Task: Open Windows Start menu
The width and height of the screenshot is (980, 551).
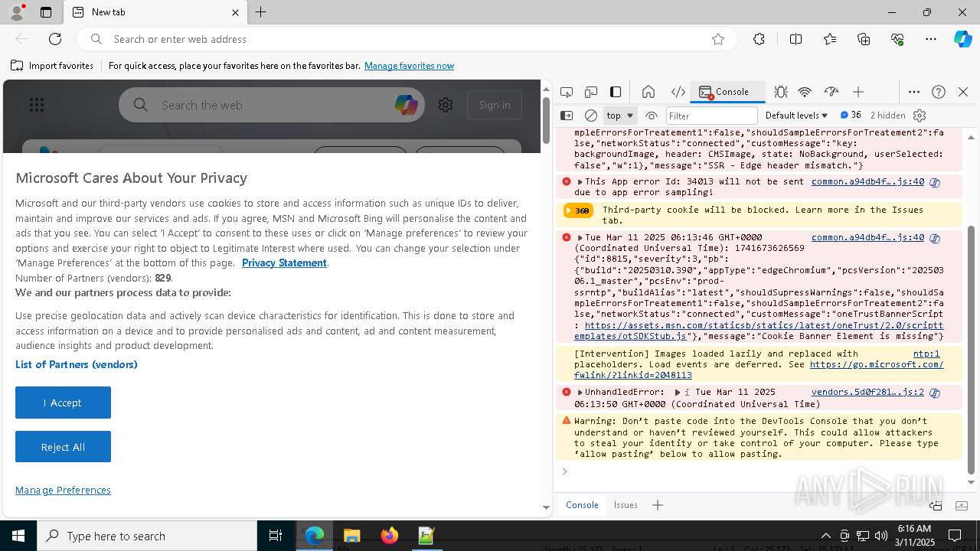Action: pos(18,536)
